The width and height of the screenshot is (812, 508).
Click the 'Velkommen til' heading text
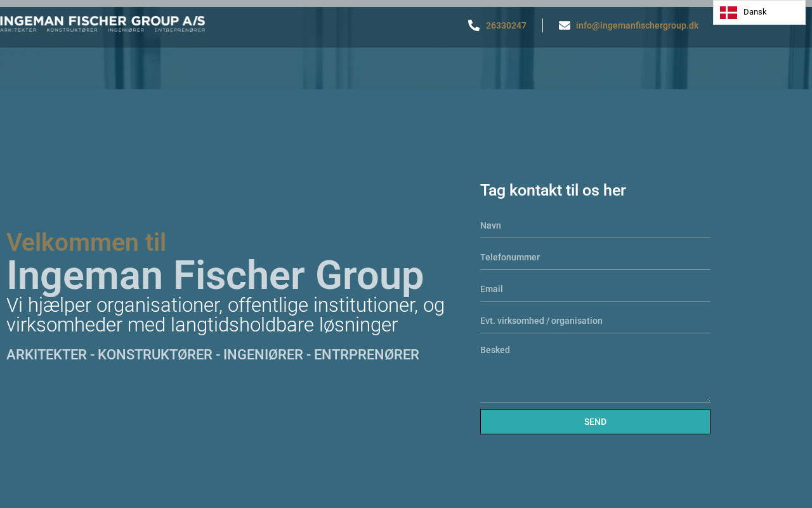point(86,242)
